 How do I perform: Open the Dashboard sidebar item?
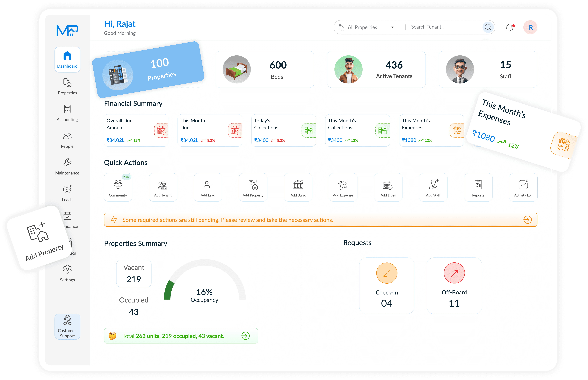[67, 59]
